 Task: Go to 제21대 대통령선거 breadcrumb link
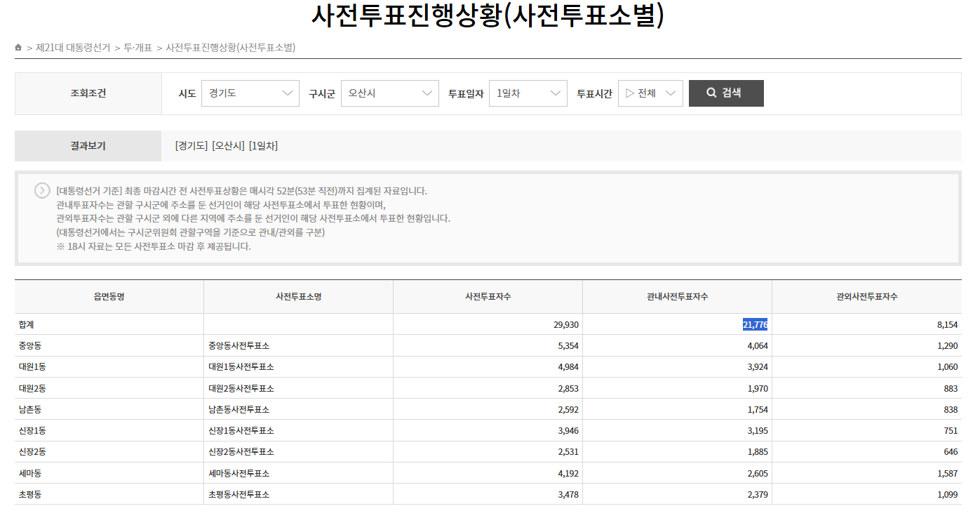pyautogui.click(x=73, y=48)
